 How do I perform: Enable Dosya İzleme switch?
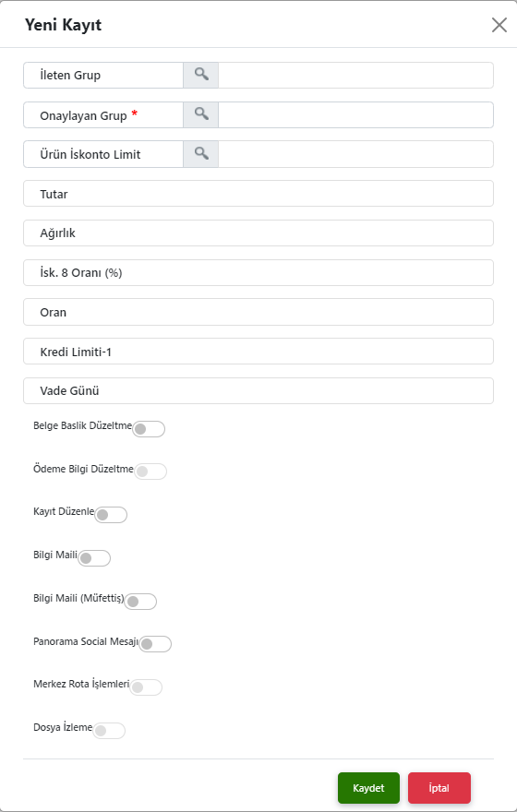(x=109, y=731)
